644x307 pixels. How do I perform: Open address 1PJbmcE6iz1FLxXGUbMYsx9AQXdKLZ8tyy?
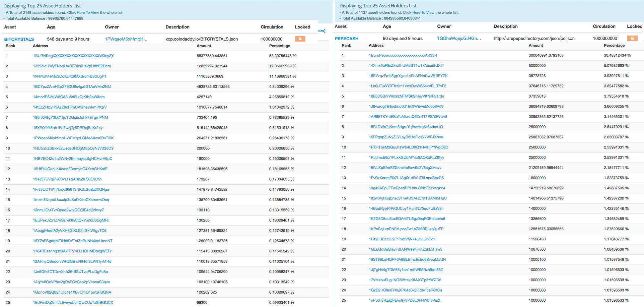tap(407, 158)
